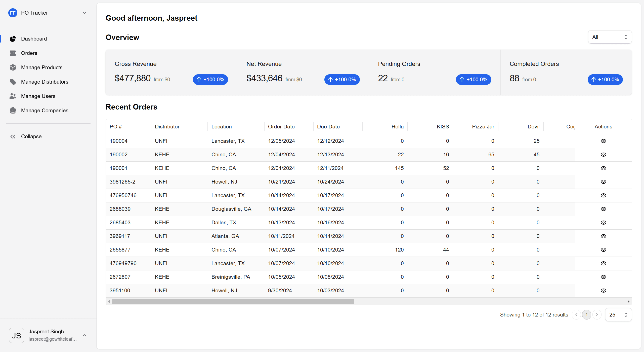644x352 pixels.
Task: Click the Manage Distributors tag icon
Action: 13,82
